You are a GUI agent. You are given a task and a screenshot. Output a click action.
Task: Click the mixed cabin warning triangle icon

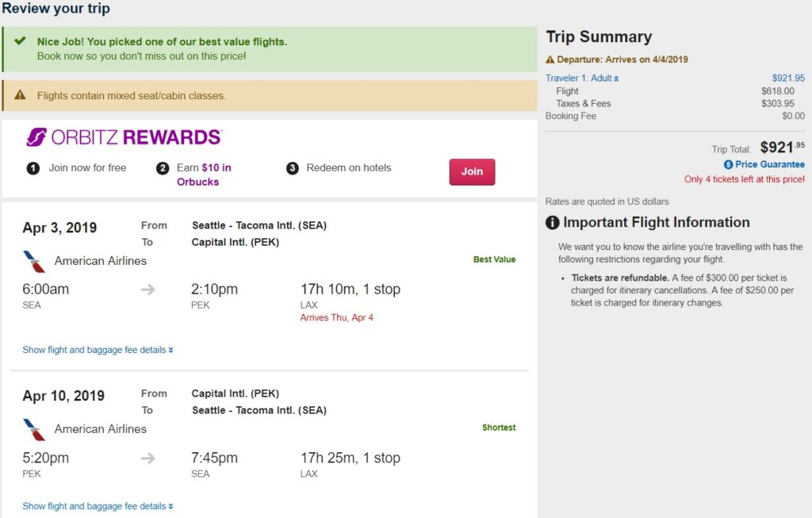point(21,95)
